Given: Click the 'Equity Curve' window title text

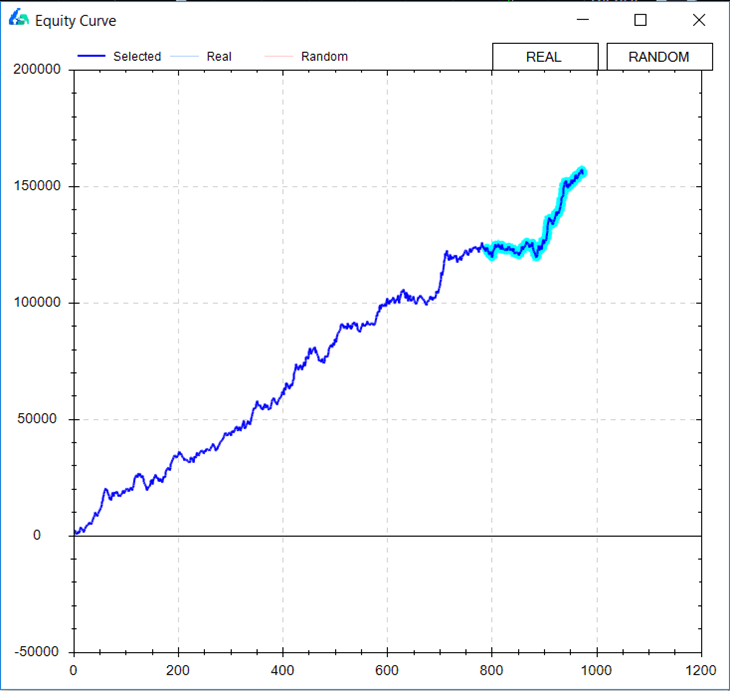Looking at the screenshot, I should tap(75, 20).
